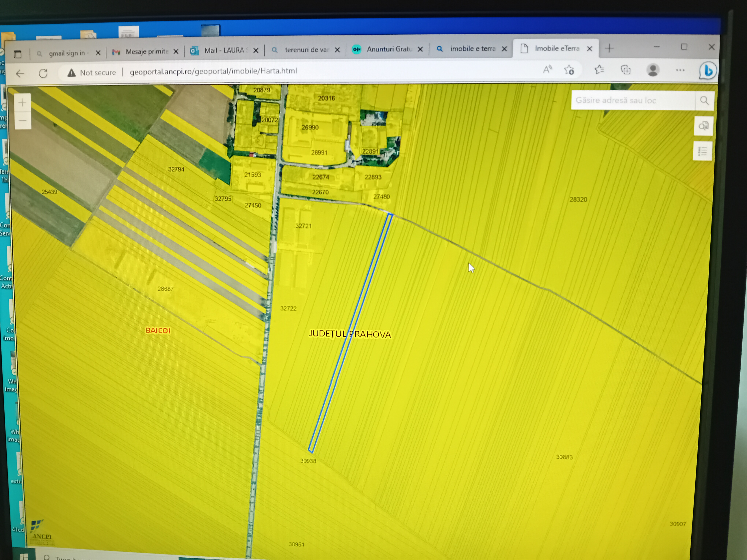The image size is (747, 560).
Task: Close the Anunturi Gratuite tab
Action: click(x=420, y=49)
